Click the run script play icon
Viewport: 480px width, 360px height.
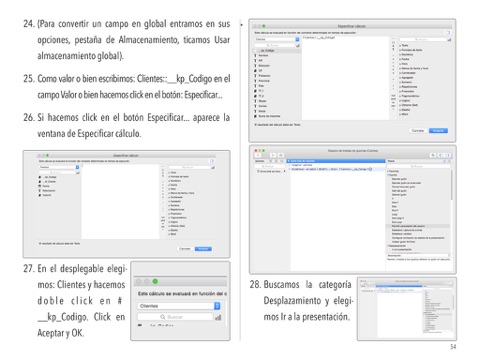coord(273,155)
